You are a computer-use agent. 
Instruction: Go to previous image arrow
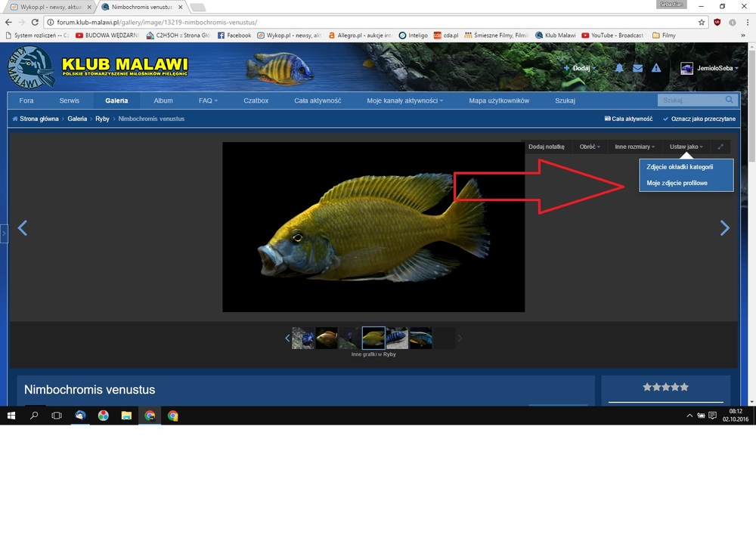22,228
